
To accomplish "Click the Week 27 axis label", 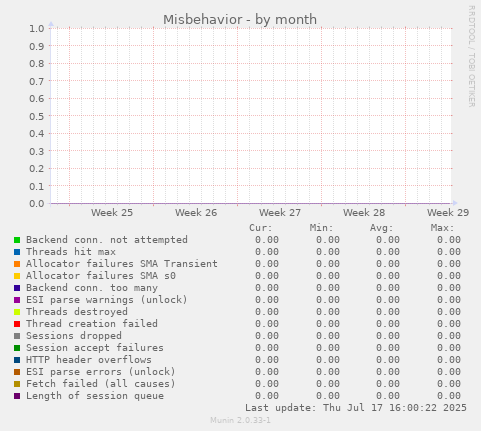I will pos(280,213).
